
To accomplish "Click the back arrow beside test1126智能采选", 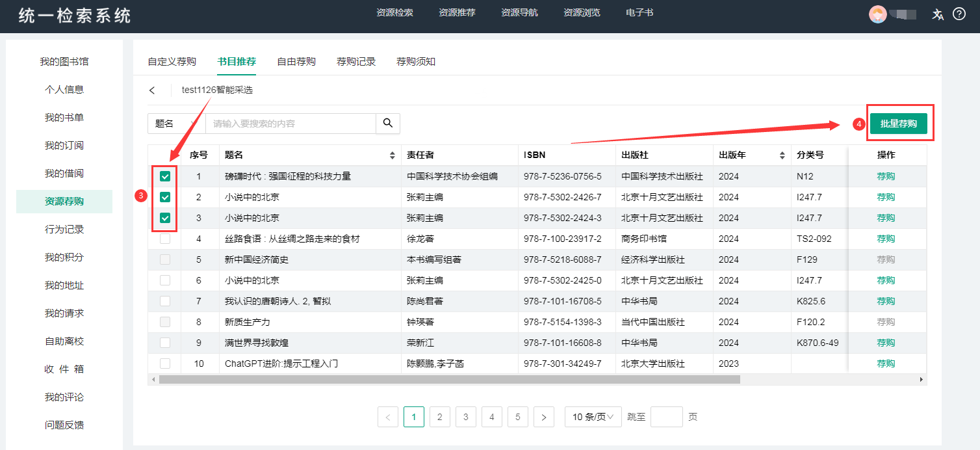I will tap(152, 90).
